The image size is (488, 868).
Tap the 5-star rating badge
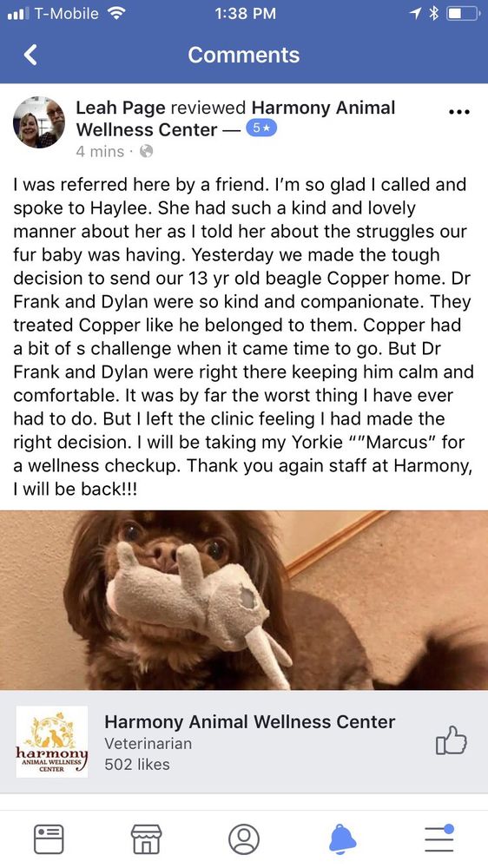pos(260,128)
